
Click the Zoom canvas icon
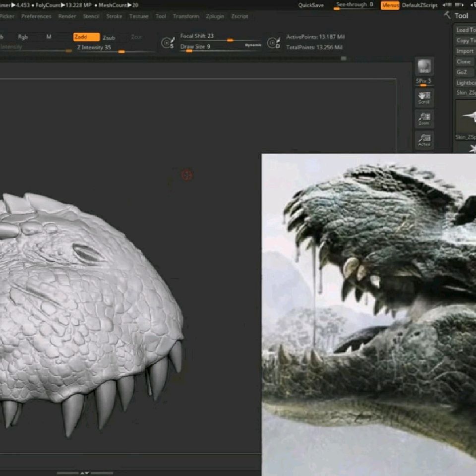pyautogui.click(x=424, y=119)
